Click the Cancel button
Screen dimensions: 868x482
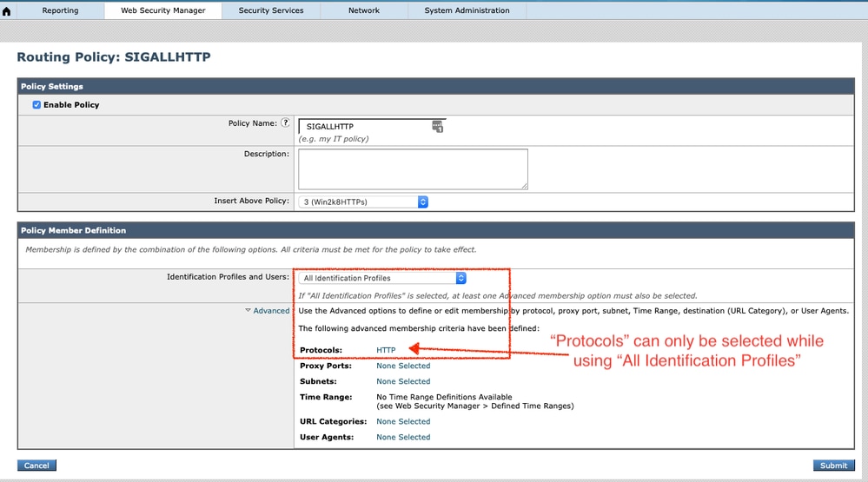coord(36,465)
